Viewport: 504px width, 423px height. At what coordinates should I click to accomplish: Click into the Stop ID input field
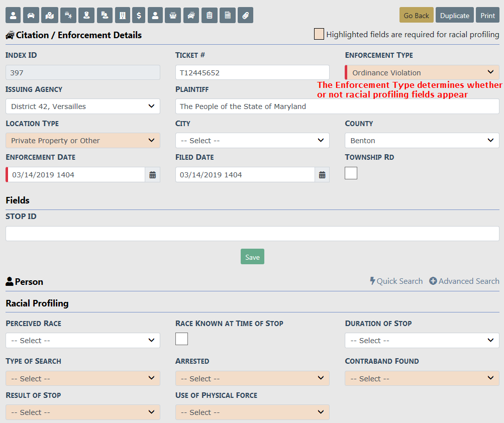[252, 234]
